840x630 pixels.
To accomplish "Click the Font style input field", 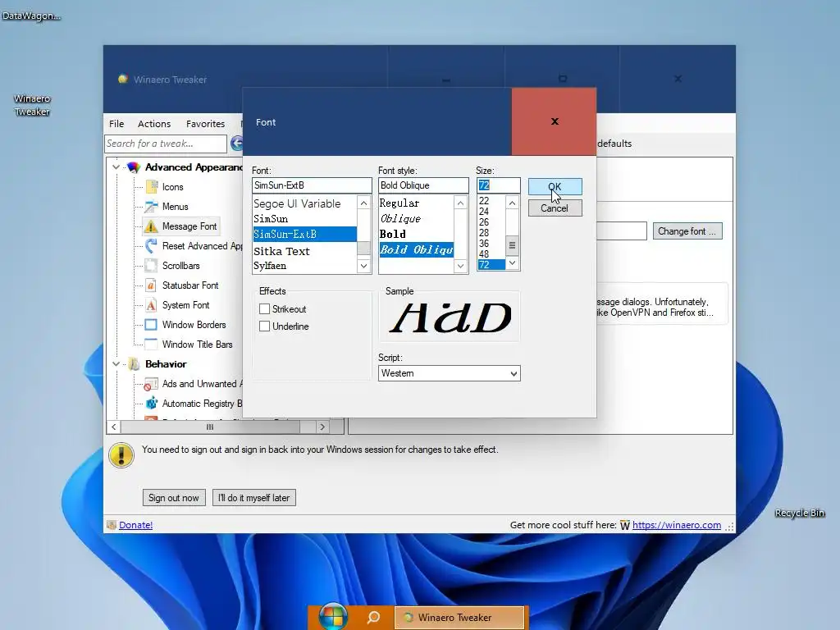I will click(423, 185).
